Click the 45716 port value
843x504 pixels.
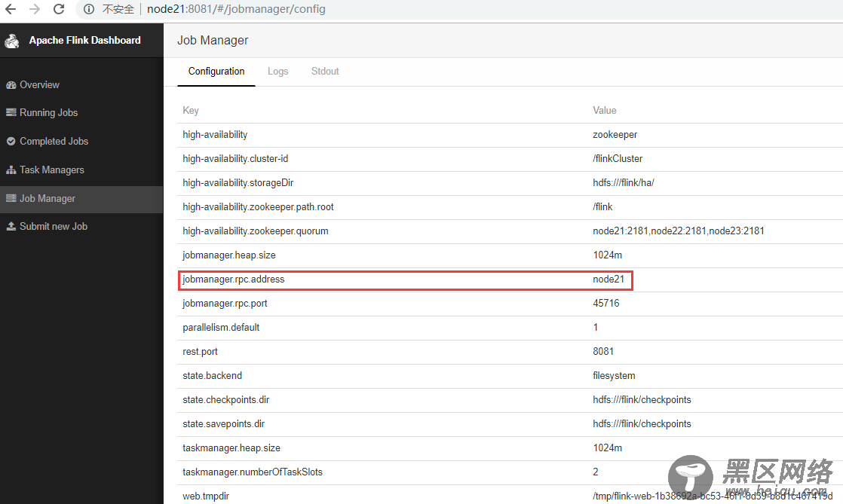(606, 304)
